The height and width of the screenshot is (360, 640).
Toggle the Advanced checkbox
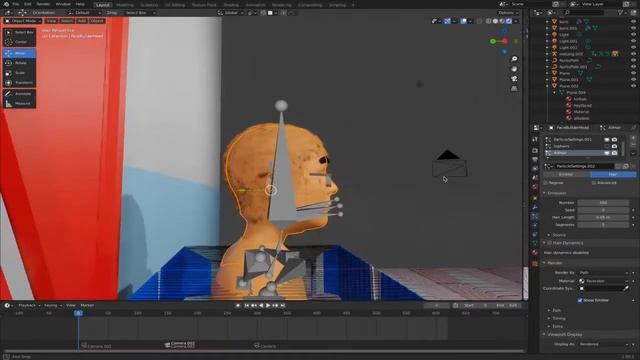[x=594, y=183]
